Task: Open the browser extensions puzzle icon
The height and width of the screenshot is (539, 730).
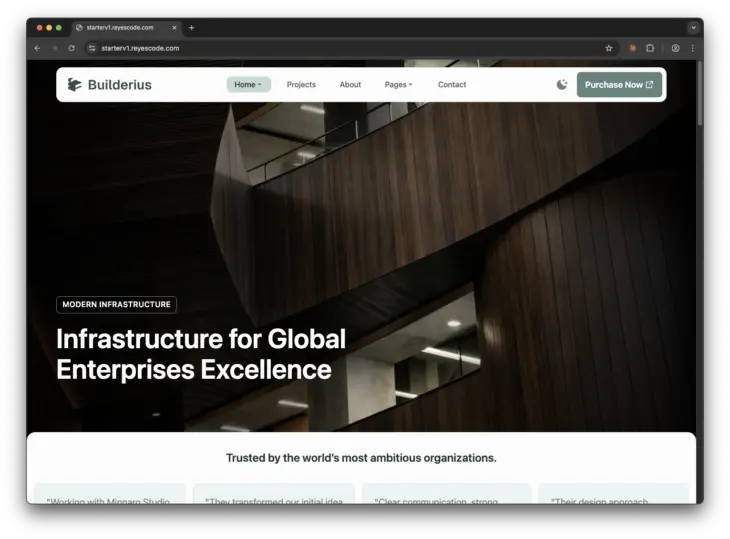Action: [650, 48]
